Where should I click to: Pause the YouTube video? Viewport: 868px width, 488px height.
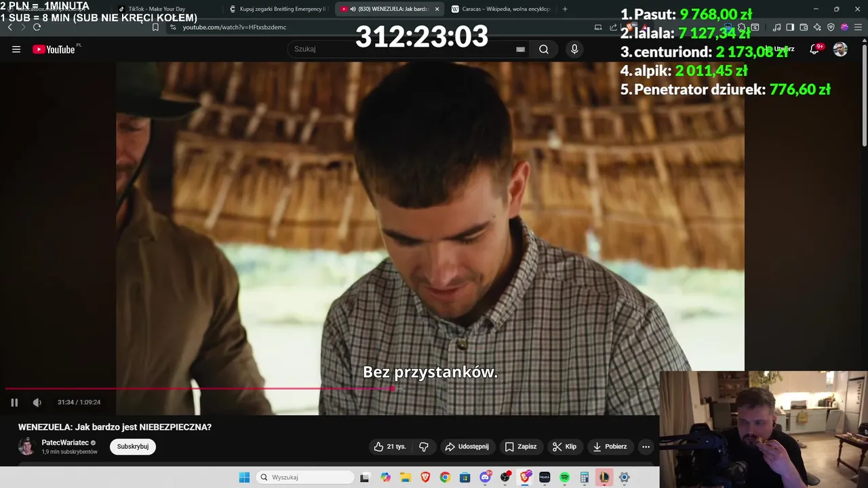[14, 403]
